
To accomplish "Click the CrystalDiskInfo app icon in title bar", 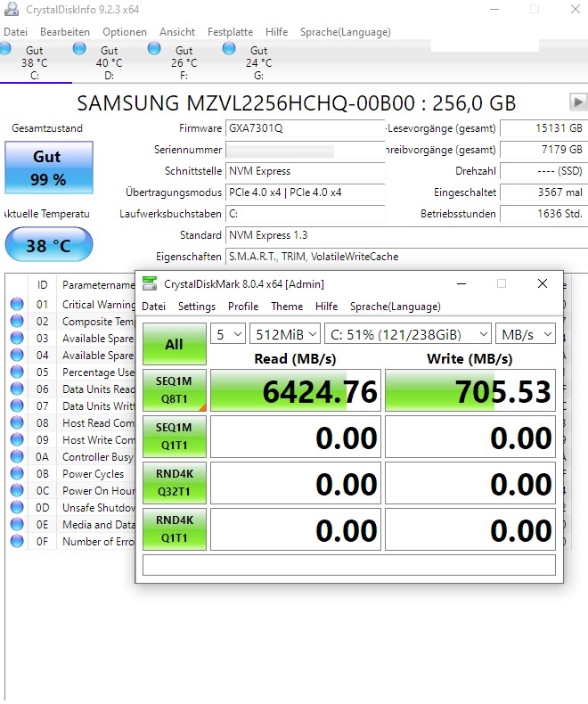I will pos(12,9).
